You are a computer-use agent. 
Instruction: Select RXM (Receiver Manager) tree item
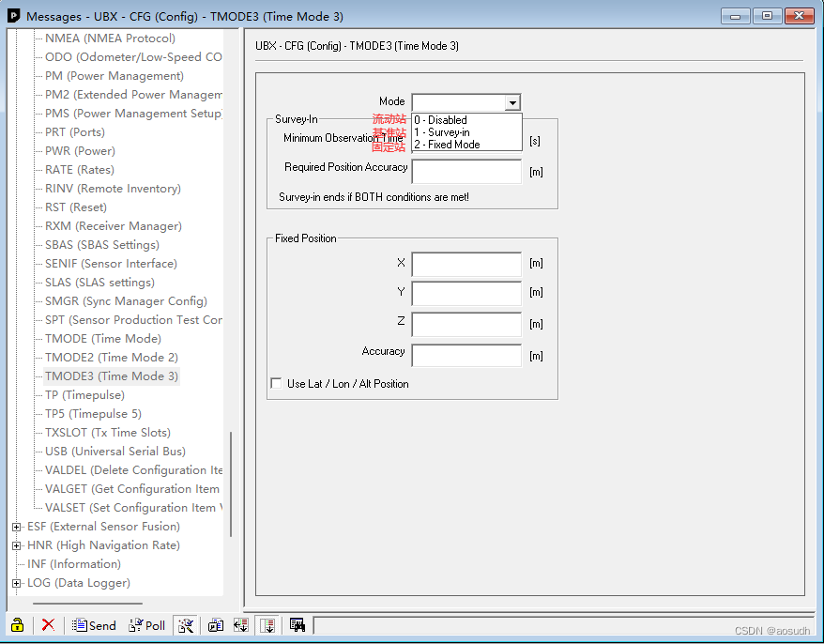tap(114, 226)
